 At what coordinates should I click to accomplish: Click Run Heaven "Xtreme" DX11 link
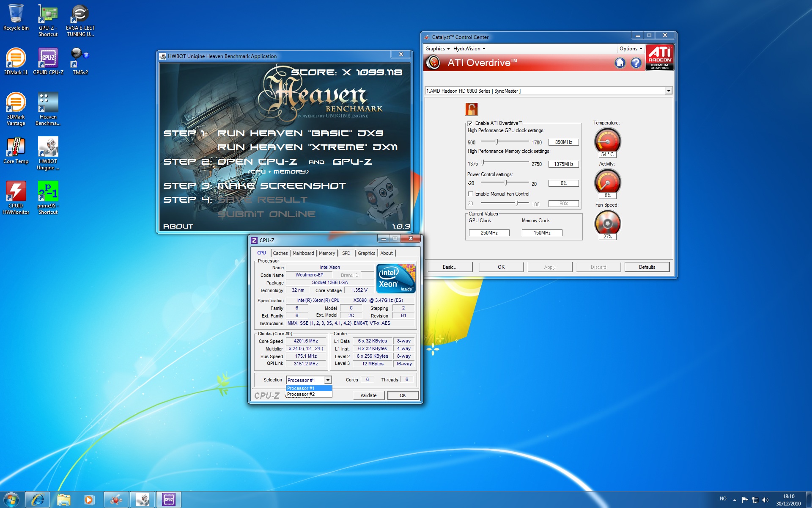(307, 147)
